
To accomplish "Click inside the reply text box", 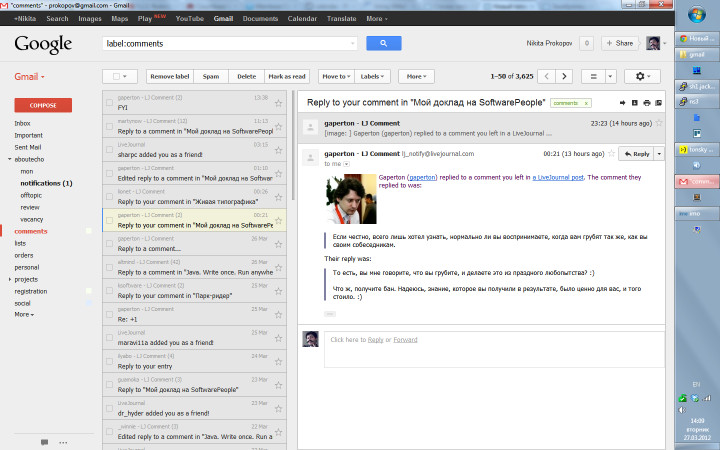I will point(494,349).
